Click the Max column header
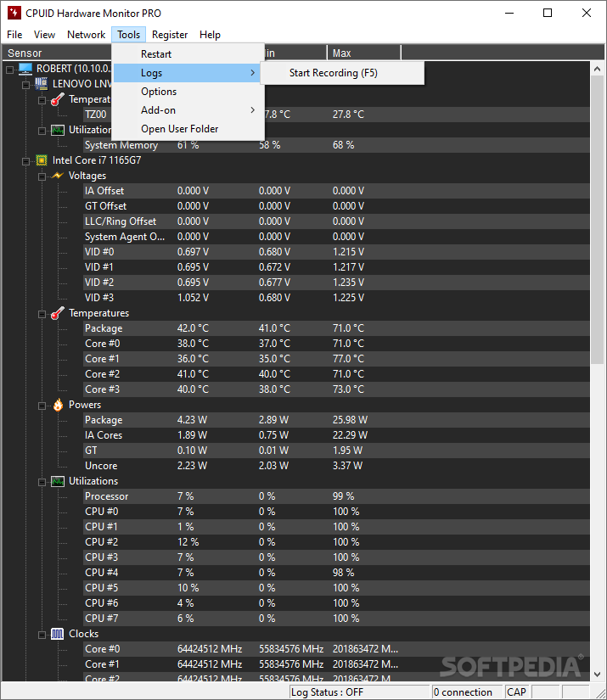 tap(364, 53)
